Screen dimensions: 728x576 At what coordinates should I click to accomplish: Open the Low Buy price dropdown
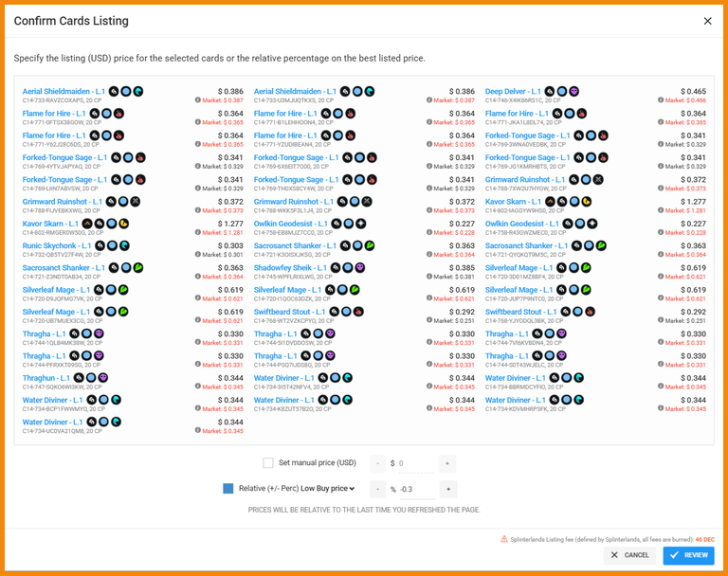pyautogui.click(x=328, y=488)
